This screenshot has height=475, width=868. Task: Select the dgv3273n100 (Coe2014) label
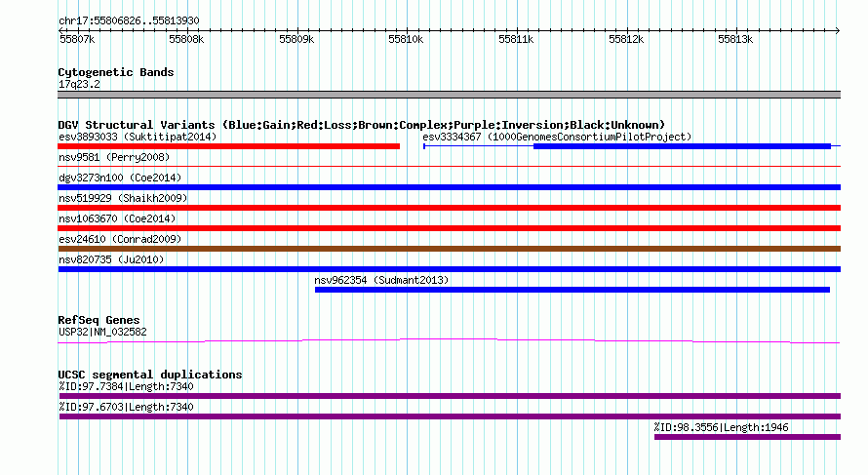[120, 178]
